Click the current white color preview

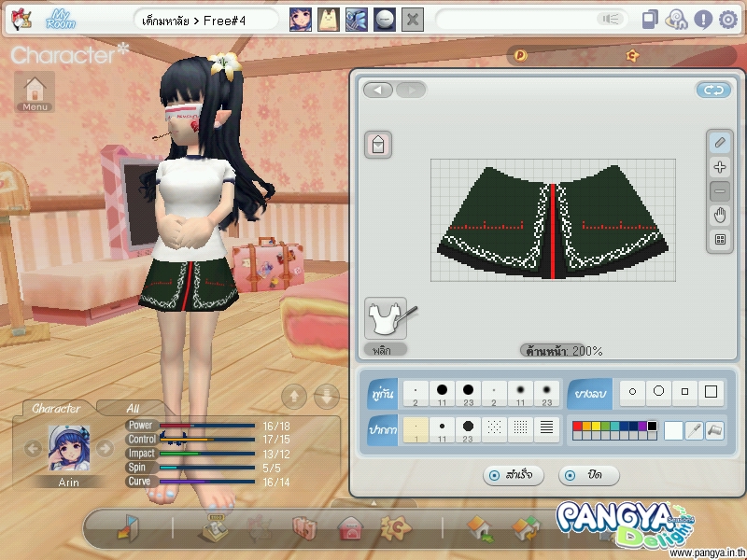coord(673,430)
